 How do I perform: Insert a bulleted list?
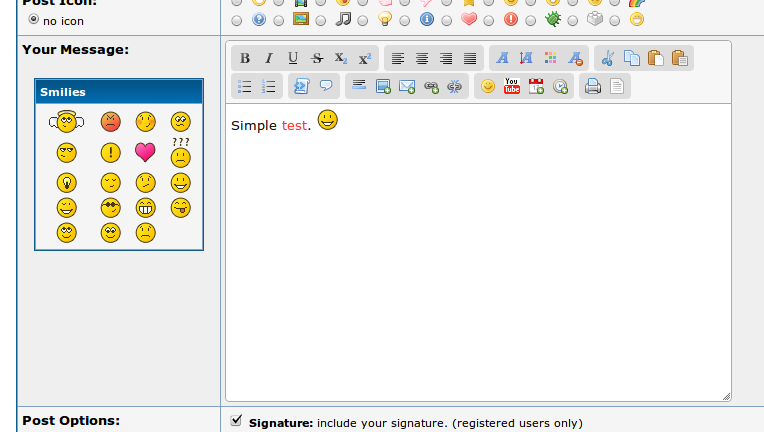(245, 86)
